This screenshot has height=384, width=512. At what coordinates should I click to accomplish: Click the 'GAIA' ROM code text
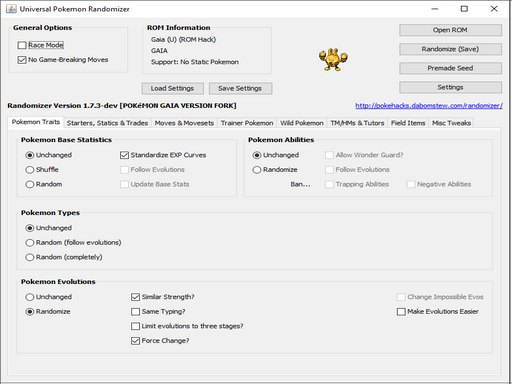tap(159, 51)
